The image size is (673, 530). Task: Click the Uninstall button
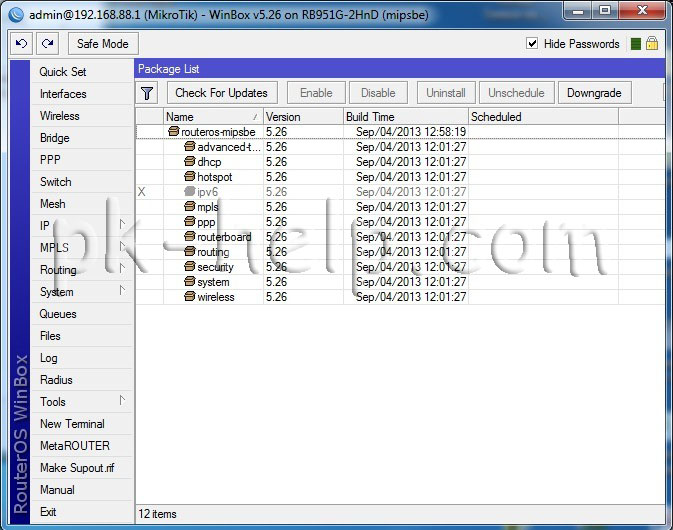point(446,93)
